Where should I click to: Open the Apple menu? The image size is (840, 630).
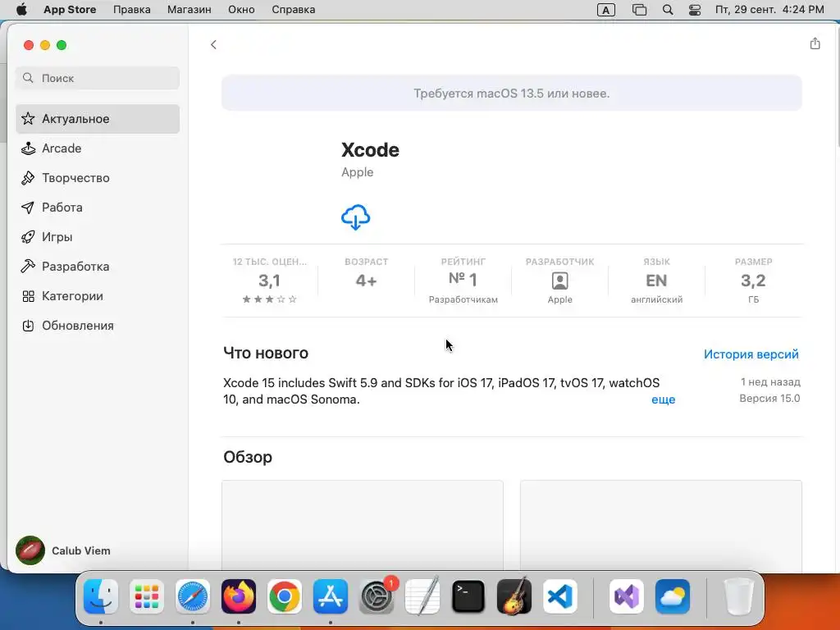pyautogui.click(x=21, y=10)
